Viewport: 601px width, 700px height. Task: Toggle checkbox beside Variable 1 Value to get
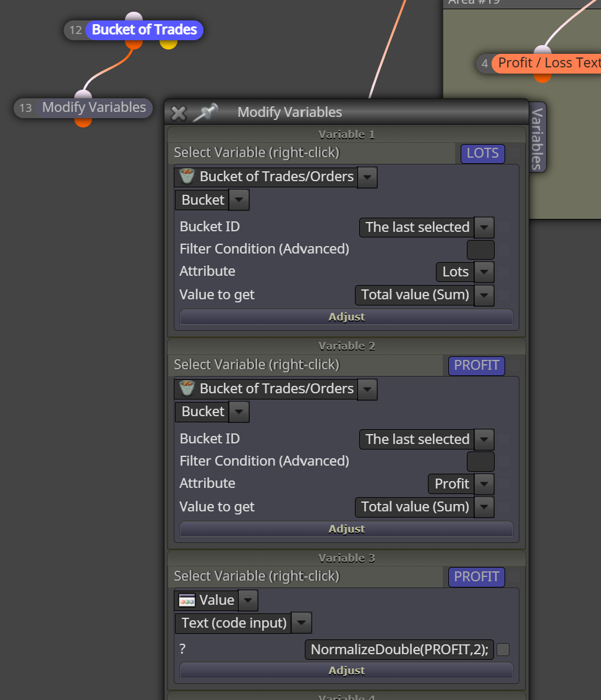[505, 295]
